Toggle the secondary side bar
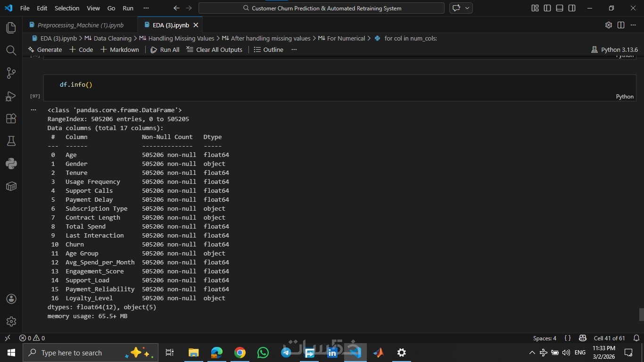The image size is (644, 362). point(572,8)
